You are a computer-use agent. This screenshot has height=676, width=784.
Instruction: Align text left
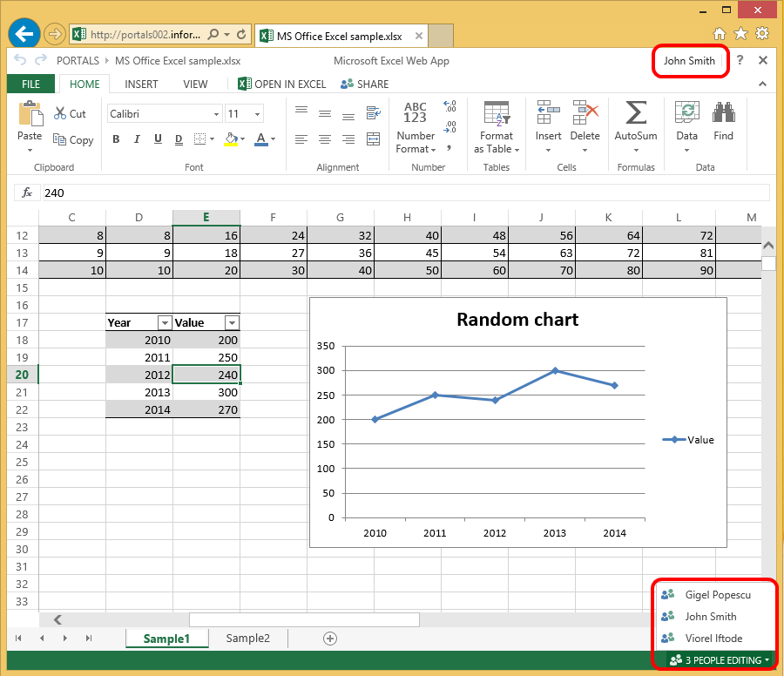[x=301, y=139]
